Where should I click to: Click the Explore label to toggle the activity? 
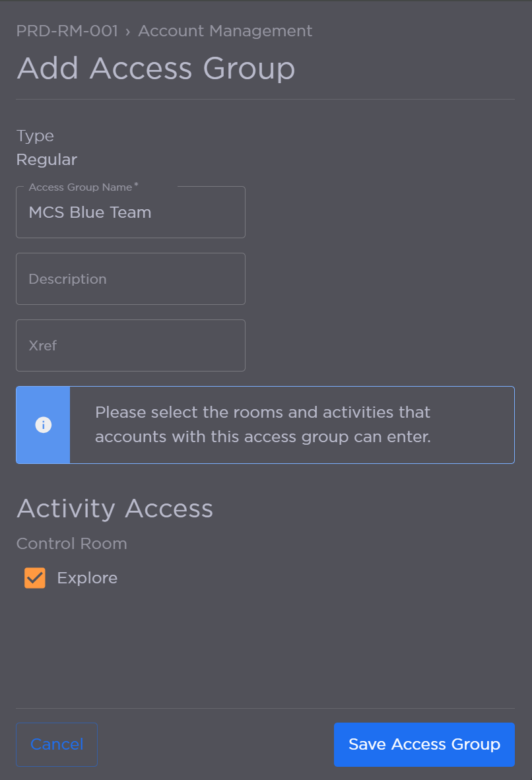87,577
